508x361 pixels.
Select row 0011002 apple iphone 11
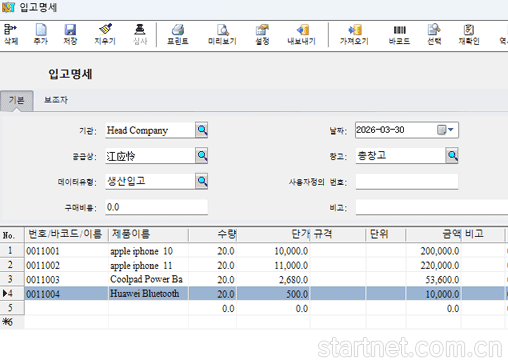click(x=253, y=265)
